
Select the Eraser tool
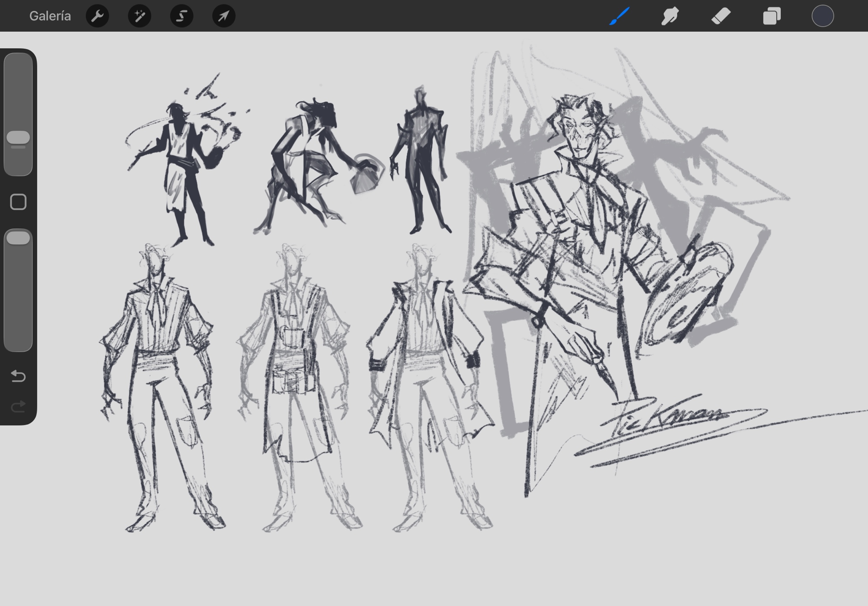click(721, 16)
